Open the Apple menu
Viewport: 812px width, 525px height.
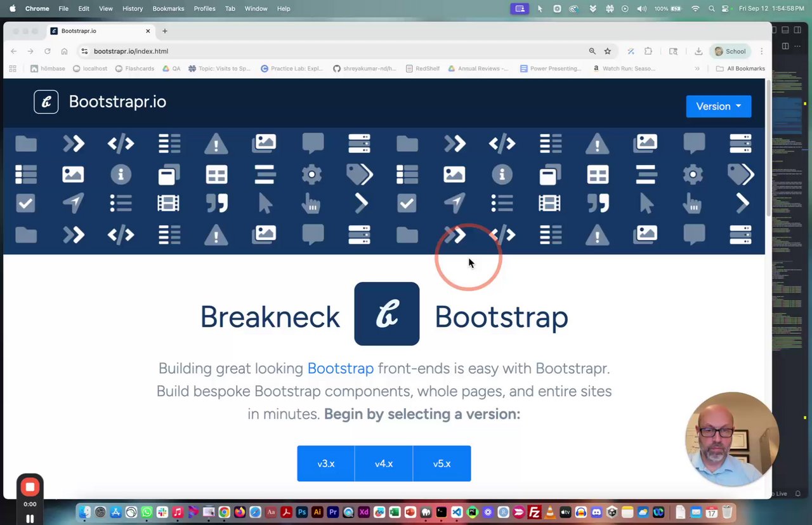[x=12, y=8]
